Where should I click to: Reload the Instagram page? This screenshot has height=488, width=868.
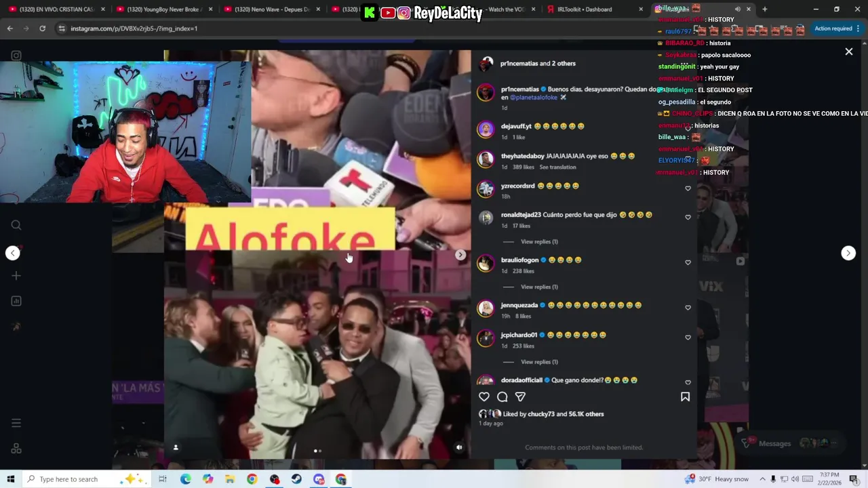tap(42, 28)
